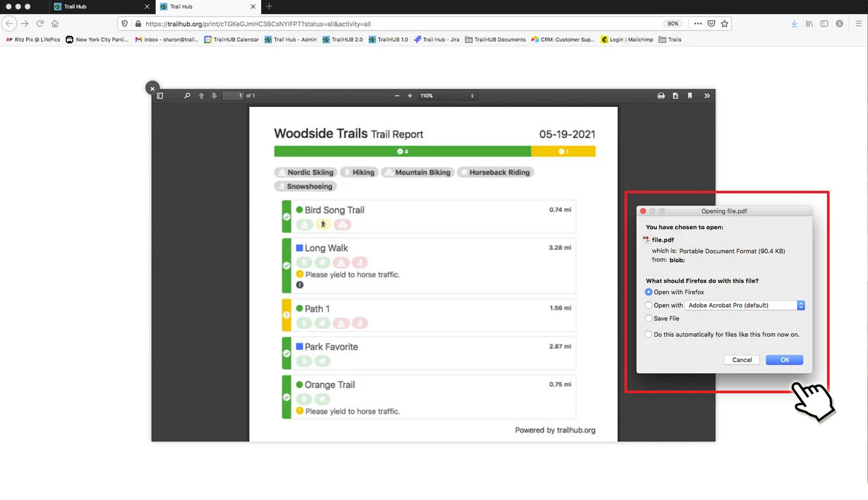Click the yellow hiker icon under Bird Song Trail
The width and height of the screenshot is (868, 500).
[323, 225]
